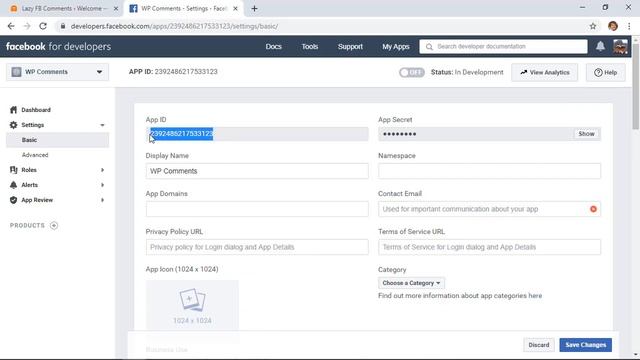This screenshot has height=360, width=640.
Task: Click the Contact Email field
Action: 489,209
